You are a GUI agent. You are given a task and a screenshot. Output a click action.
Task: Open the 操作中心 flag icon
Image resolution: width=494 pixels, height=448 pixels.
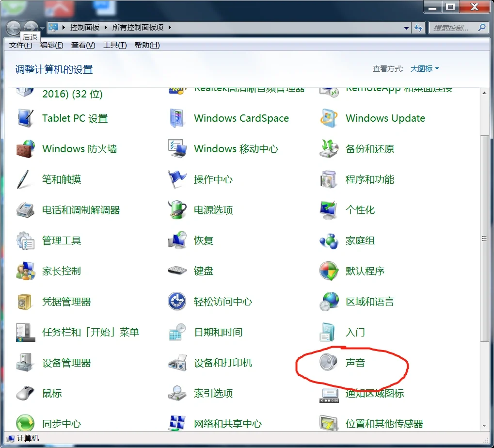pyautogui.click(x=177, y=179)
